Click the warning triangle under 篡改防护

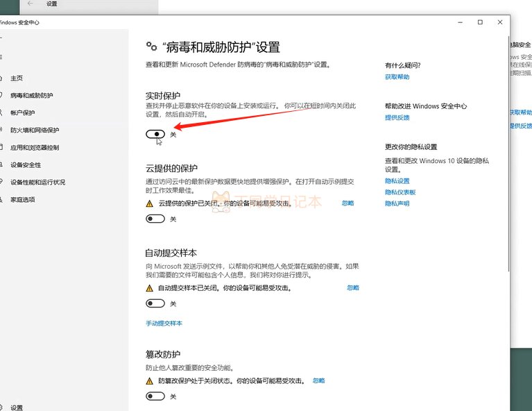[149, 381]
